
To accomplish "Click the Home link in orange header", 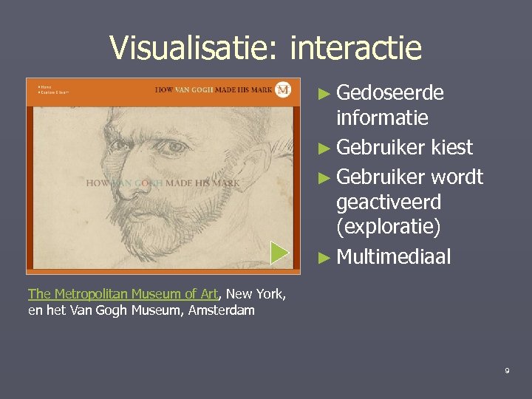I will tap(45, 87).
